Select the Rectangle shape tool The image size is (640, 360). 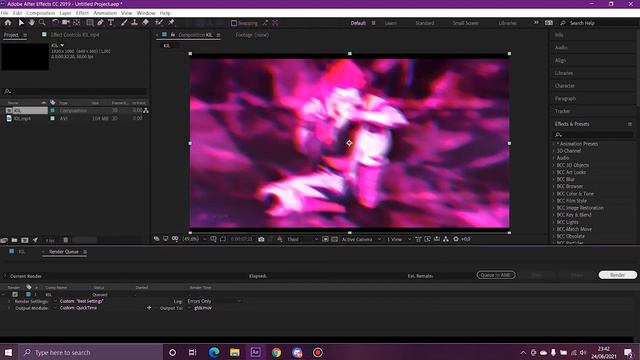[90, 23]
